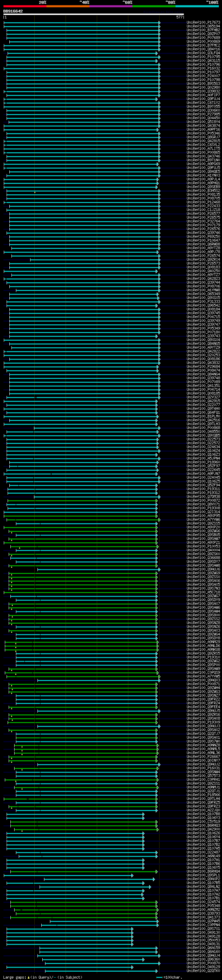Open hit UniRef100_B7FHB2
The image size is (222, 980).
203,30
